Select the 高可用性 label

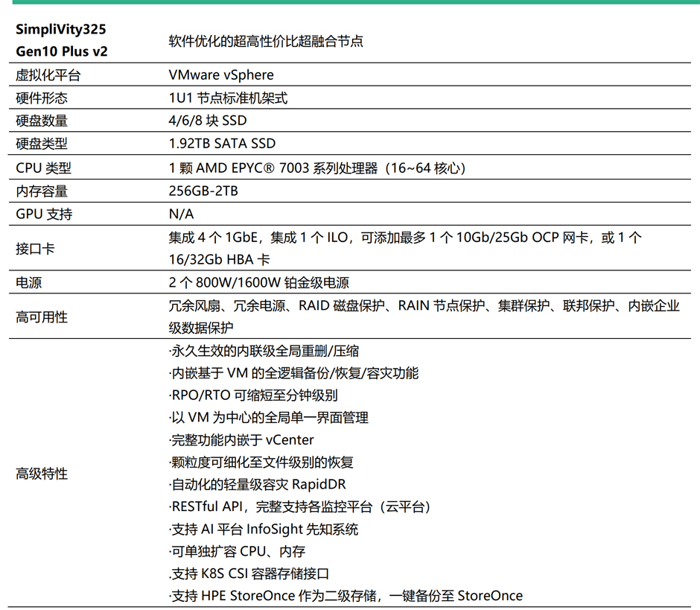[x=42, y=317]
